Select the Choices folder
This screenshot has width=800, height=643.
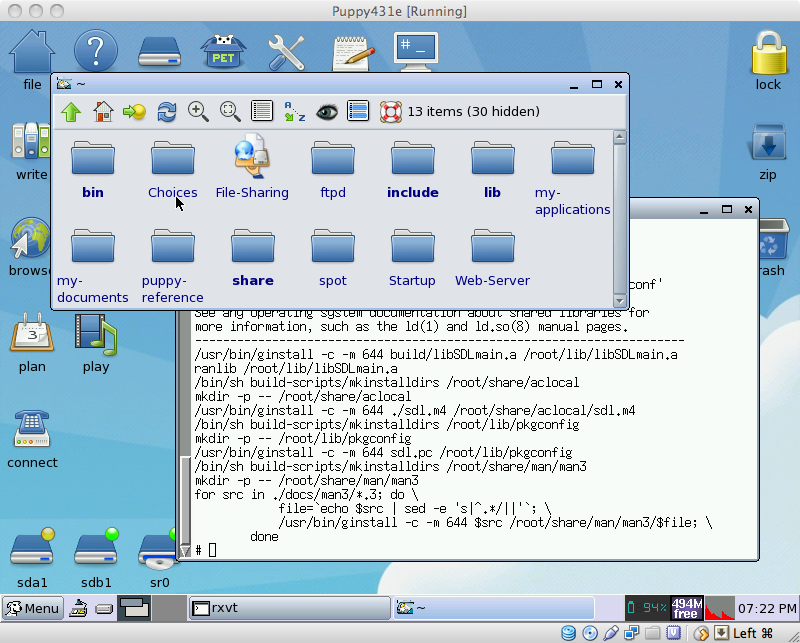(x=172, y=170)
